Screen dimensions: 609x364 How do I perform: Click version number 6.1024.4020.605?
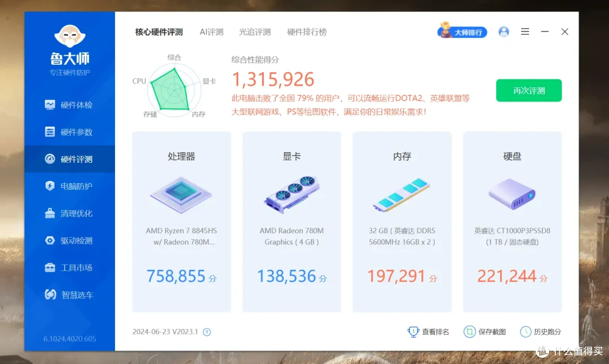click(x=69, y=339)
